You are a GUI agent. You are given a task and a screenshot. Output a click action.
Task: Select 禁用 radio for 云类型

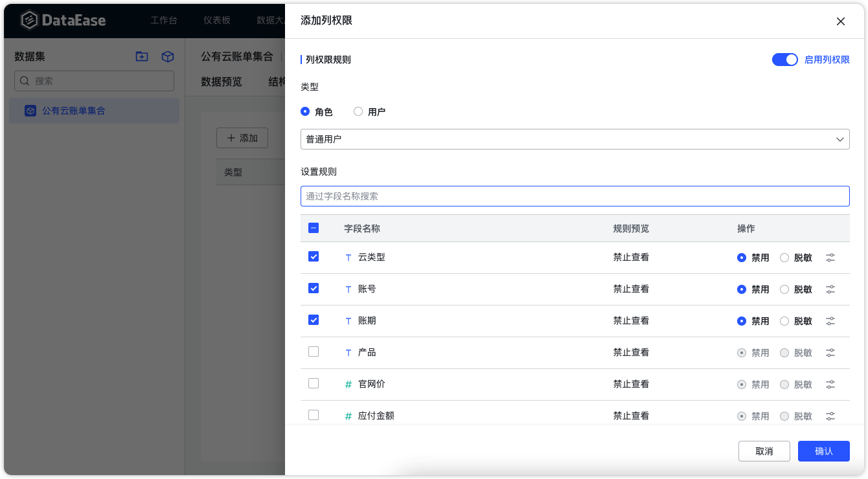click(x=742, y=258)
